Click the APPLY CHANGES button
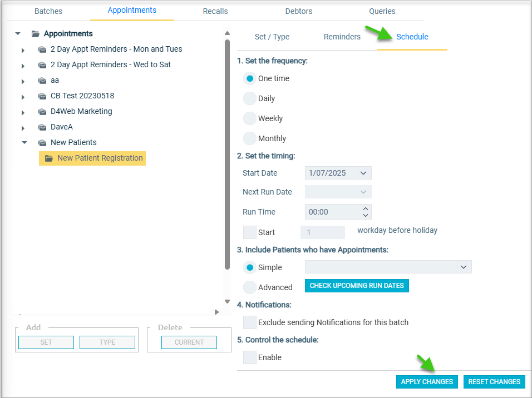Viewport: 532px width, 398px height. (x=427, y=382)
